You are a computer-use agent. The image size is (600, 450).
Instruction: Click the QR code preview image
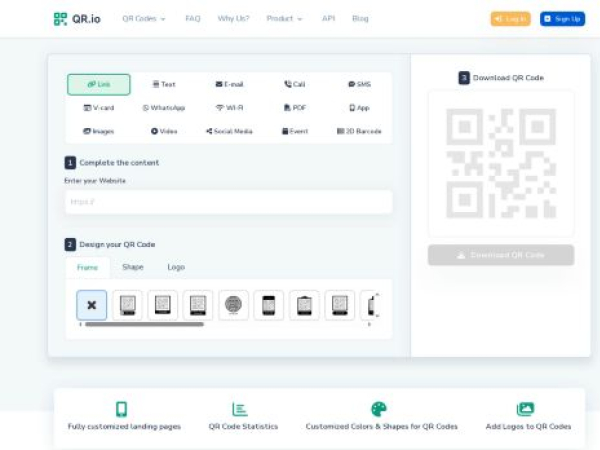(501, 163)
